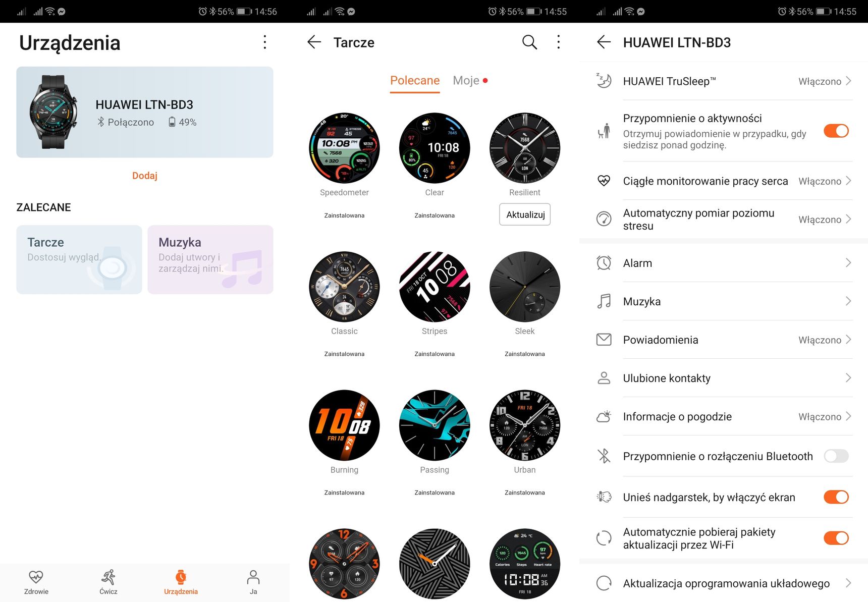This screenshot has width=868, height=602.
Task: Open the three-dot menu on Urządzenia screen
Action: [264, 42]
